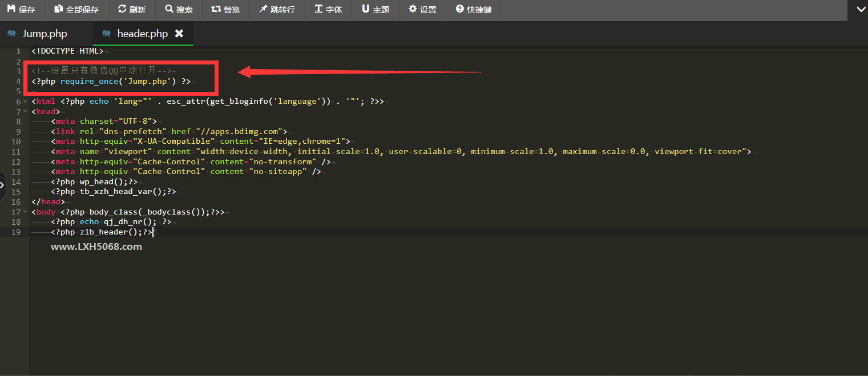Click the 保存 save icon
Viewport: 868px width, 376px height.
[x=11, y=9]
